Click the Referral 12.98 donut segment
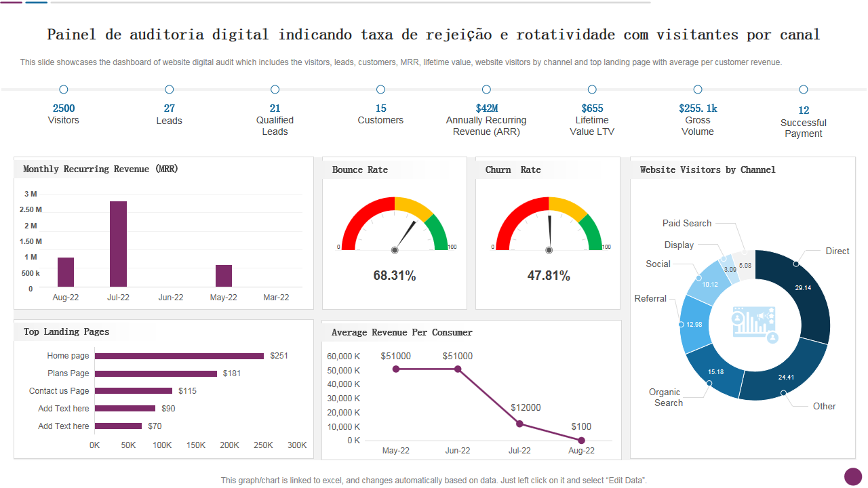The image size is (868, 488). pyautogui.click(x=694, y=325)
